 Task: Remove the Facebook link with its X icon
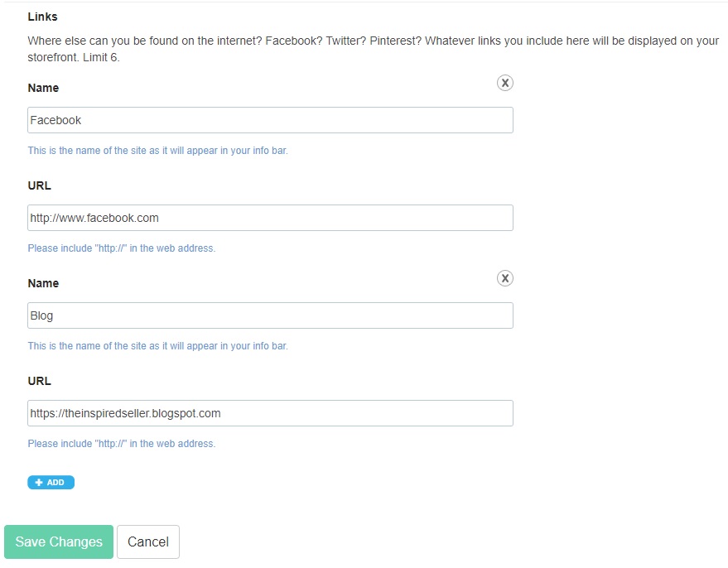[504, 83]
